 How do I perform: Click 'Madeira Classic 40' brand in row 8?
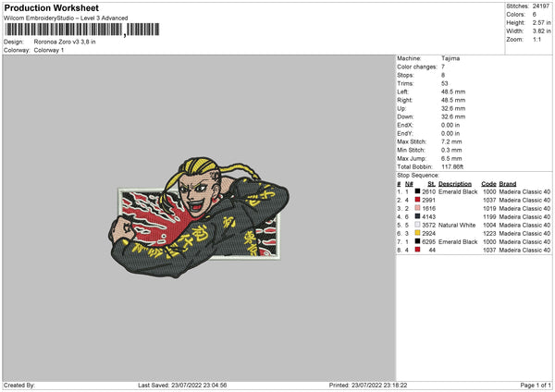(524, 250)
